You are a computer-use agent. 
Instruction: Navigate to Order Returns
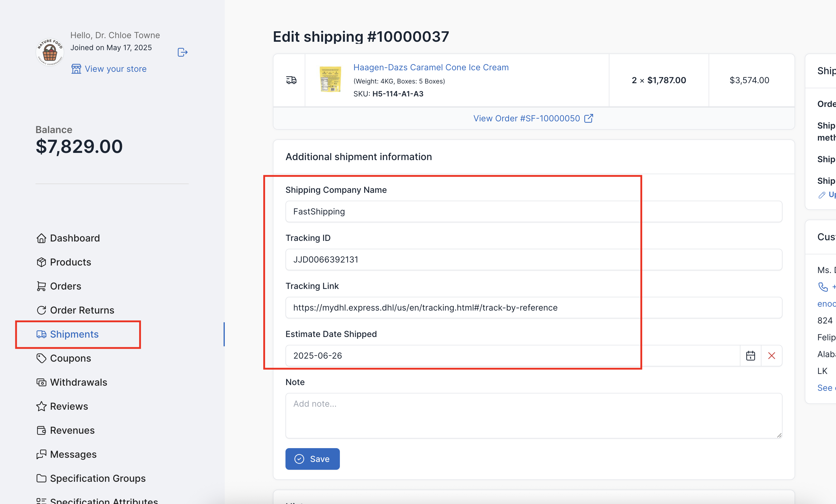(x=82, y=310)
